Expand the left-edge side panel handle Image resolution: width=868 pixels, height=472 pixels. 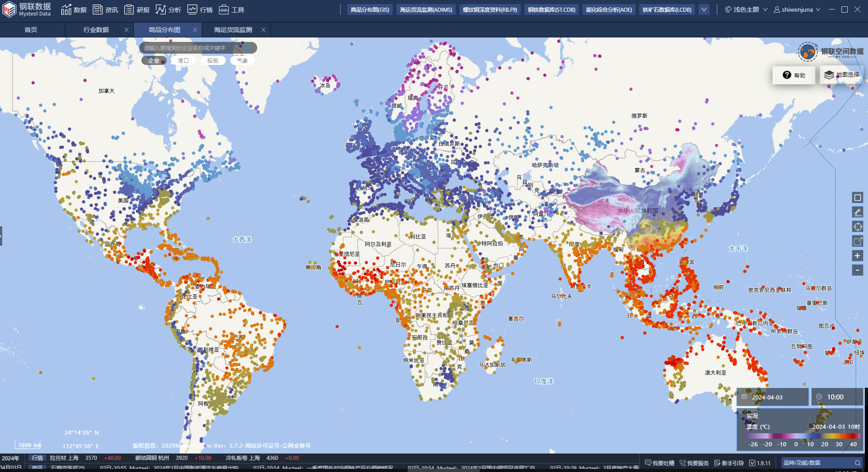point(1,236)
